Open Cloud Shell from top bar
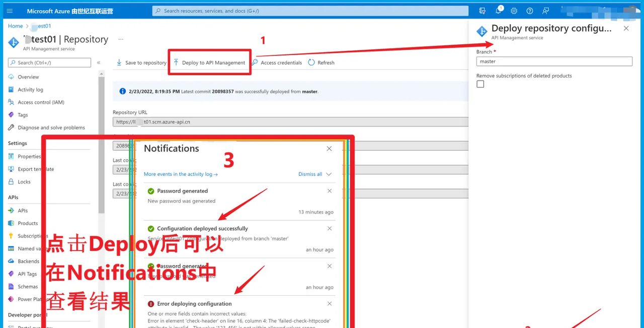 click(482, 11)
